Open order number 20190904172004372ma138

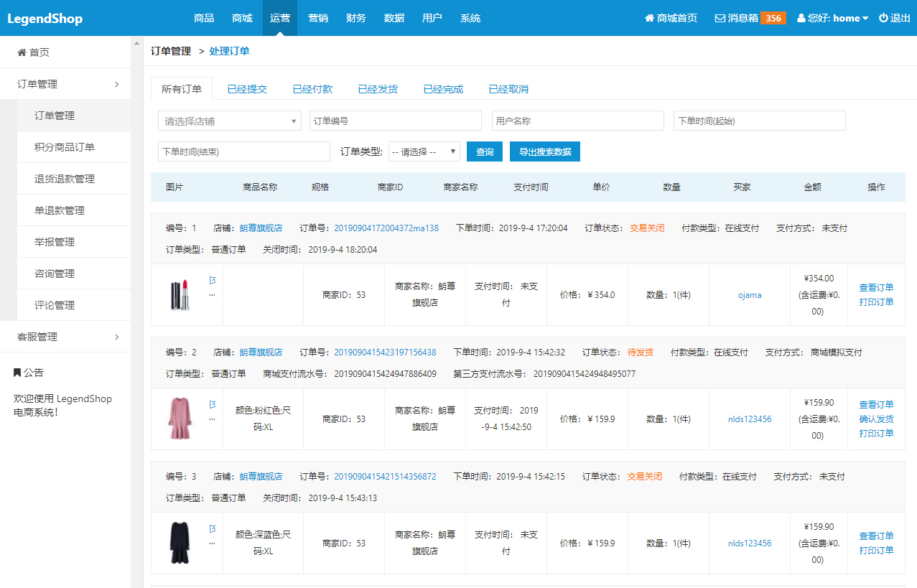(386, 228)
